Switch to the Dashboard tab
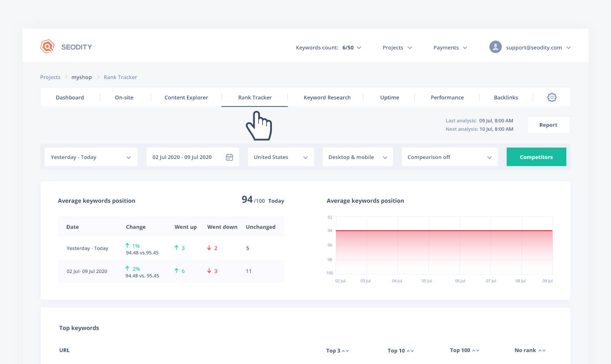This screenshot has height=364, width=611. [70, 98]
